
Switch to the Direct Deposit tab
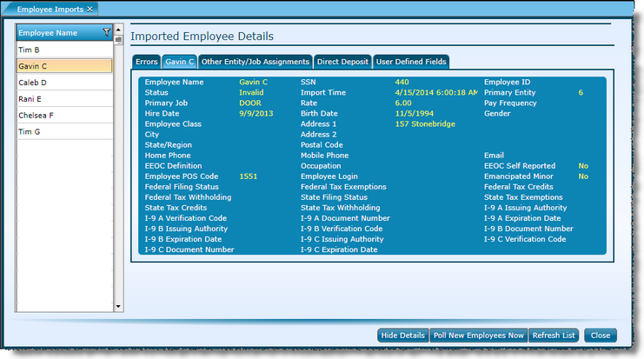click(x=342, y=62)
